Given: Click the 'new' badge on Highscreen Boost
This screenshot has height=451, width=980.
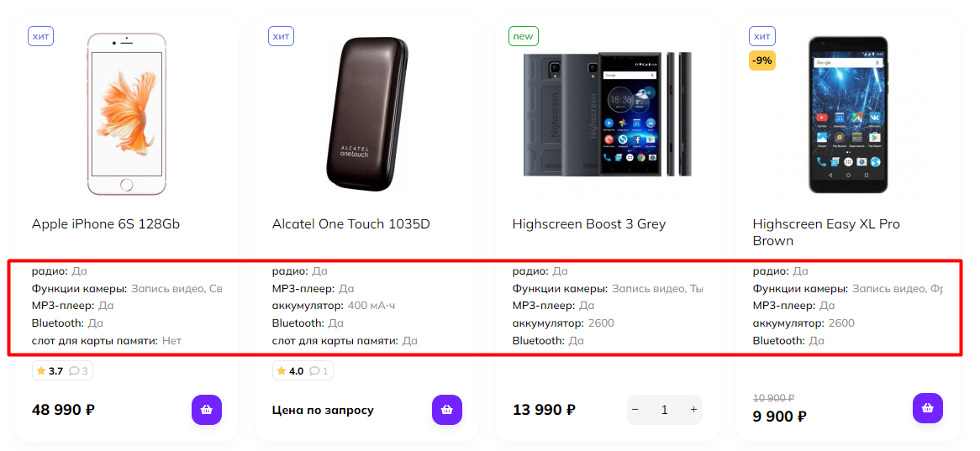Looking at the screenshot, I should click(x=523, y=36).
